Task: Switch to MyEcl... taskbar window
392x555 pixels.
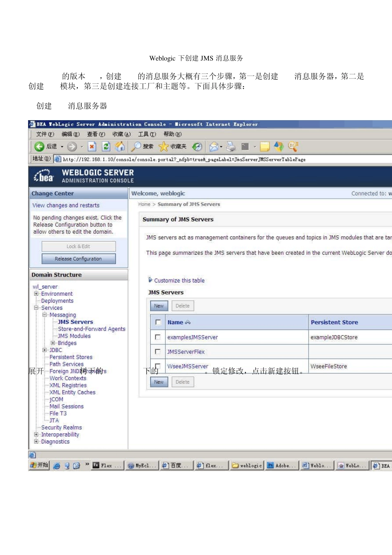Action: [142, 465]
